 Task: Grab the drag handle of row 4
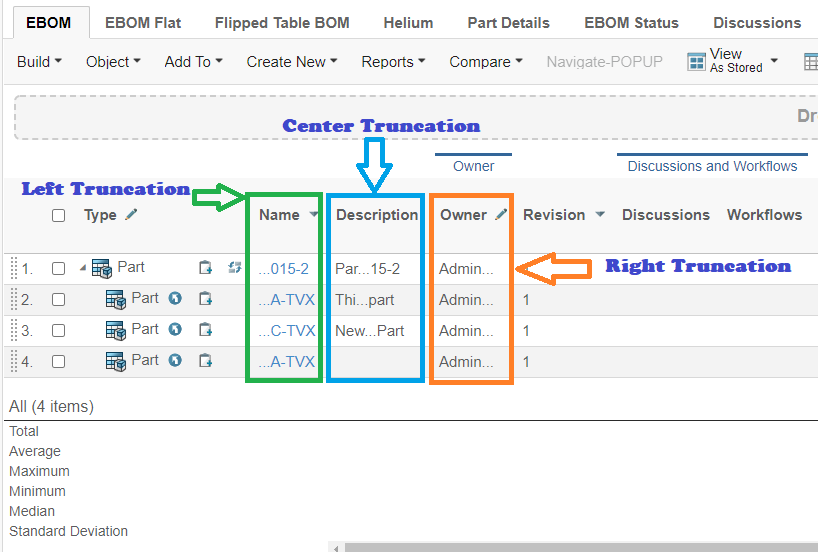point(14,361)
